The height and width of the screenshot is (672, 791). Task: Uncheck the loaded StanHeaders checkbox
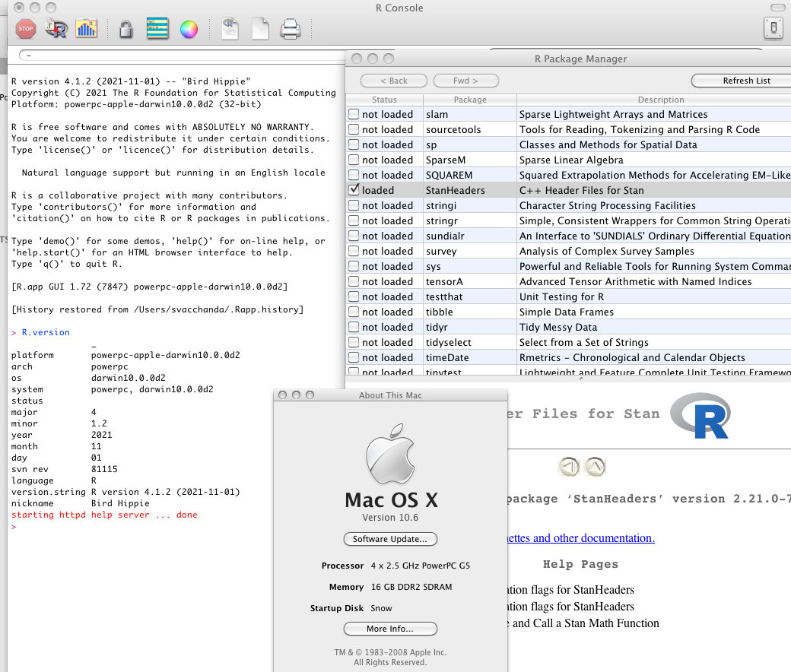point(354,190)
